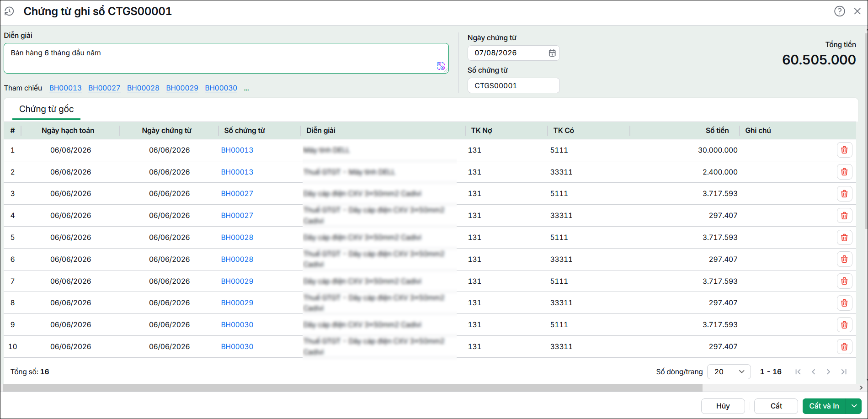Click the 2.400.000 amount in row 2

720,172
